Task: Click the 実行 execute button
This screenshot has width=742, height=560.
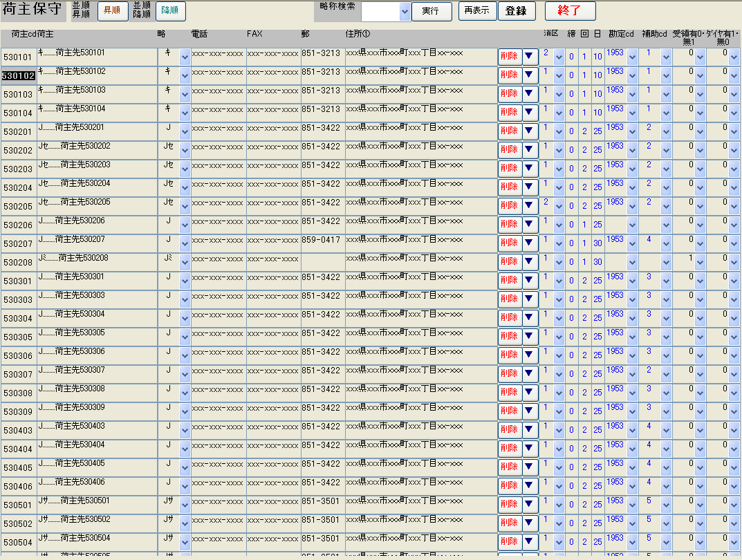Action: click(x=432, y=11)
